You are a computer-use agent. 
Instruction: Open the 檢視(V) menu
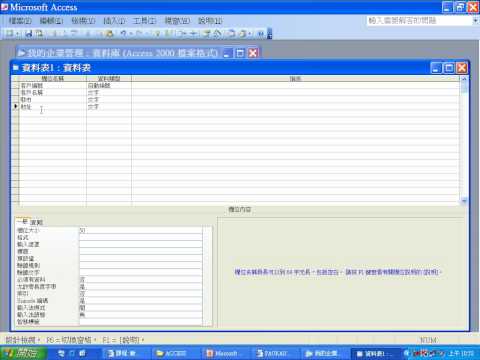(x=83, y=21)
